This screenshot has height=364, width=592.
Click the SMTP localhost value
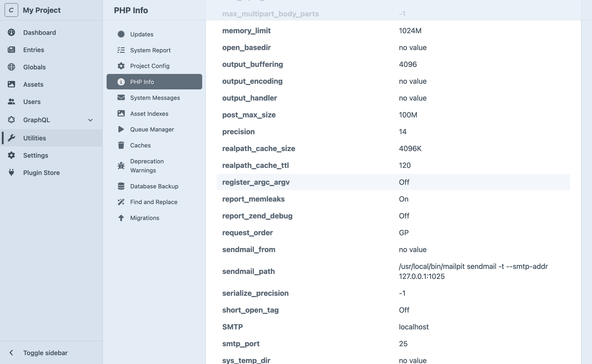pos(414,327)
